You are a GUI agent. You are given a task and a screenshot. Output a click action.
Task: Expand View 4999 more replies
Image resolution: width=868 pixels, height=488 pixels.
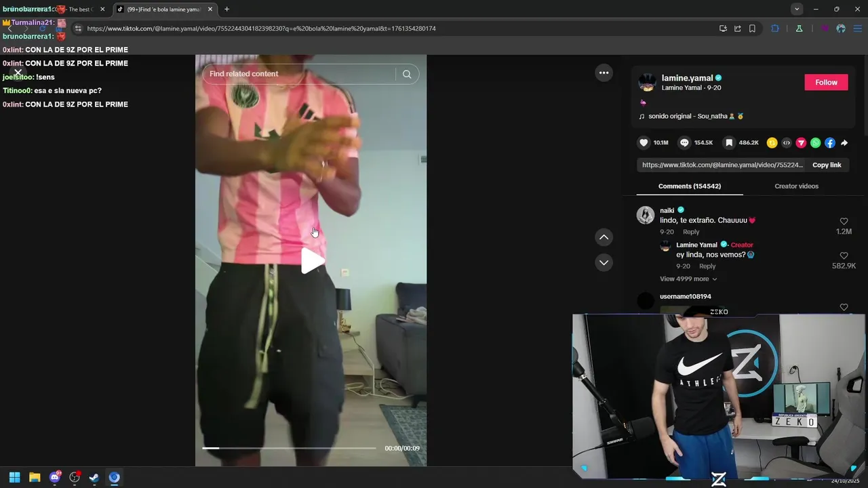(688, 279)
